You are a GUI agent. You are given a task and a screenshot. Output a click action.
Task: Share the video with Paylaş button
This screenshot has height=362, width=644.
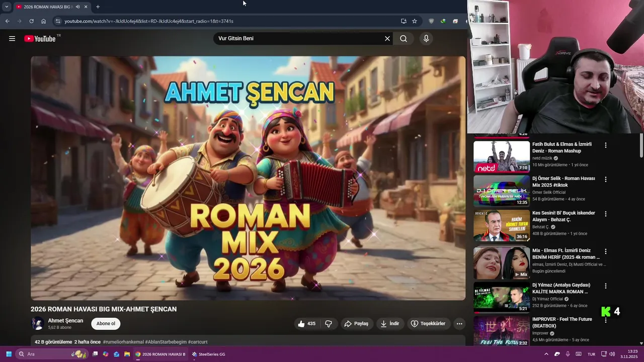point(356,324)
